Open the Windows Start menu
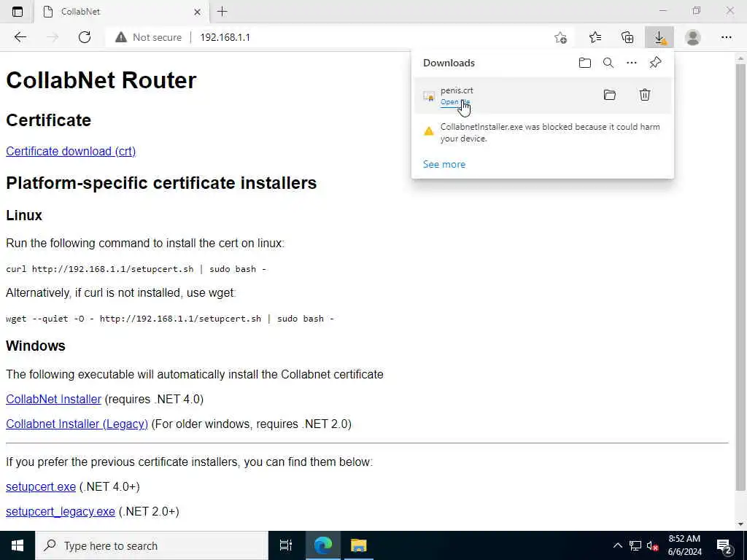The width and height of the screenshot is (747, 560). click(x=18, y=545)
